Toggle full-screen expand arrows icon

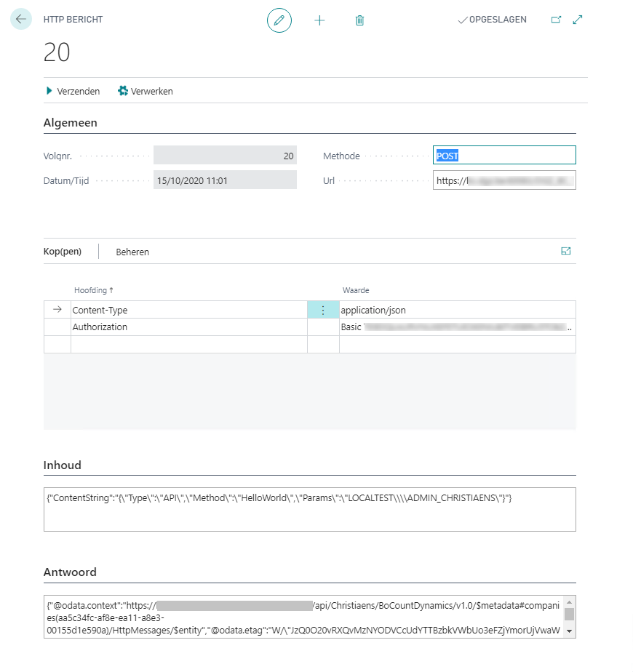pyautogui.click(x=578, y=20)
